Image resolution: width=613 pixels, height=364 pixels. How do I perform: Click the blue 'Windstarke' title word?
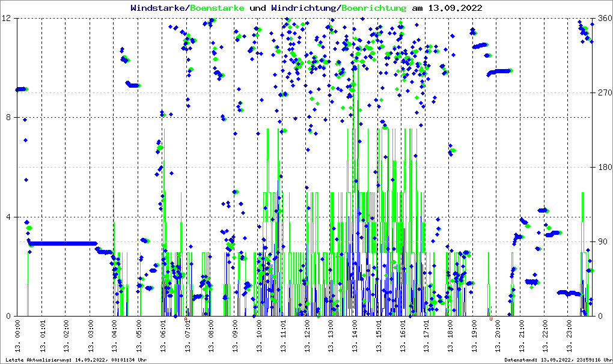pyautogui.click(x=159, y=8)
